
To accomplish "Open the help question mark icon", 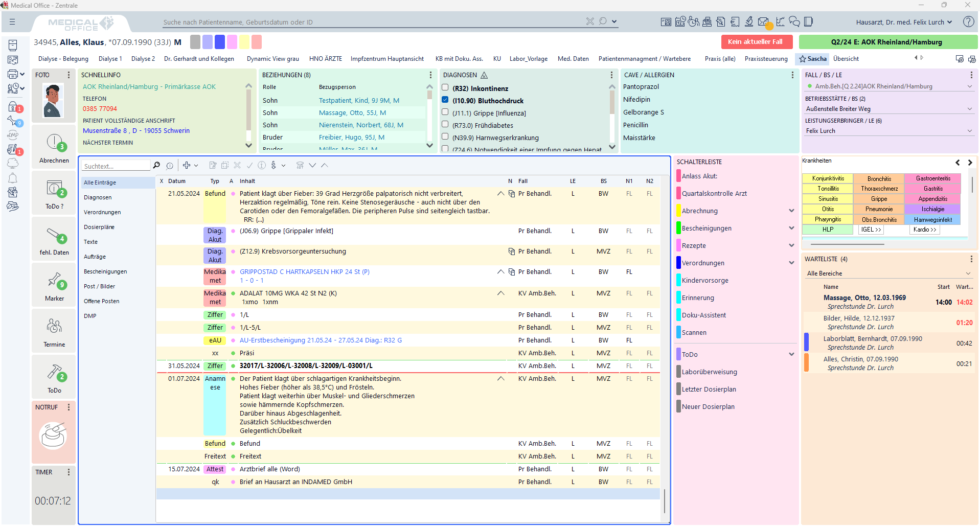I will [x=968, y=22].
